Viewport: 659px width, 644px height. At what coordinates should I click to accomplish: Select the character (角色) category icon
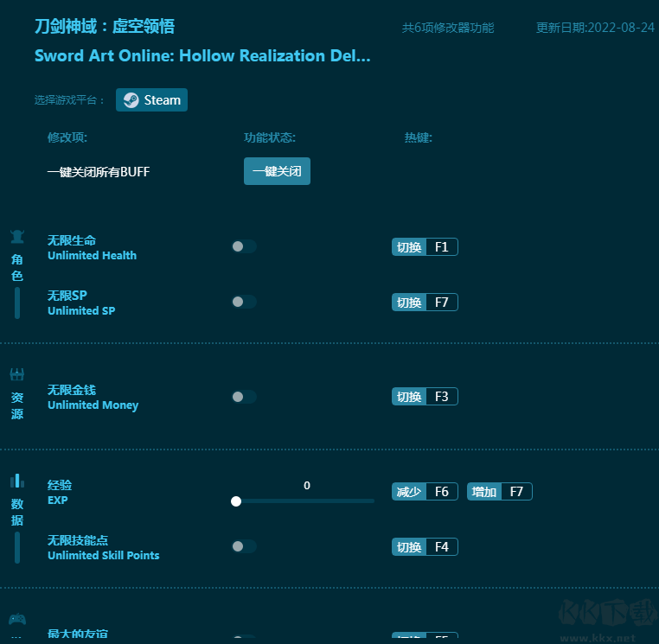coord(17,236)
